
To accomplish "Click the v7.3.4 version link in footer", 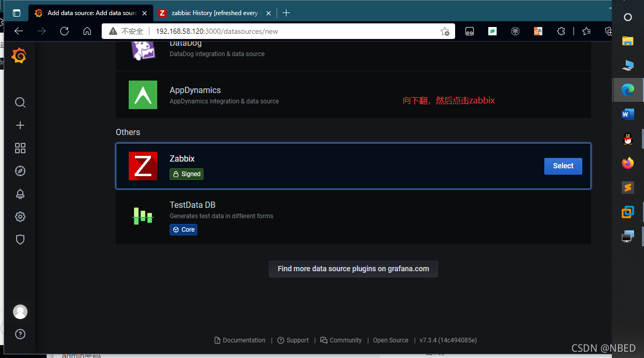I will pos(448,340).
